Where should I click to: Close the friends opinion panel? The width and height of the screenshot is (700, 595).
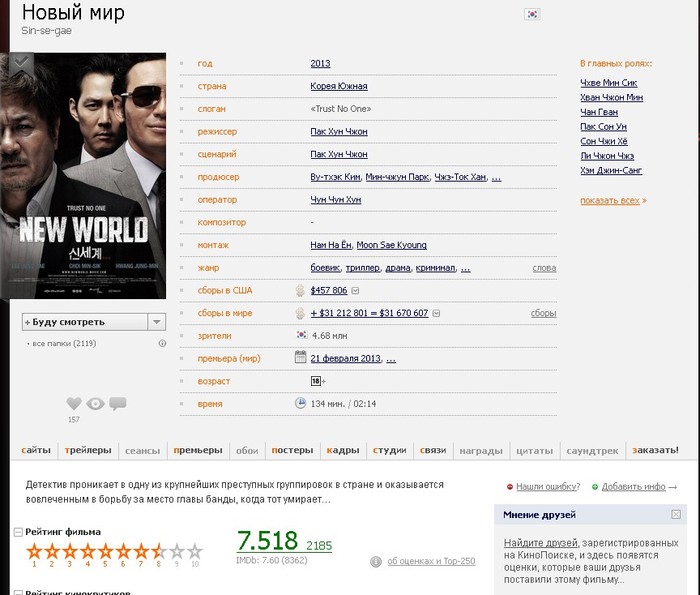click(676, 515)
